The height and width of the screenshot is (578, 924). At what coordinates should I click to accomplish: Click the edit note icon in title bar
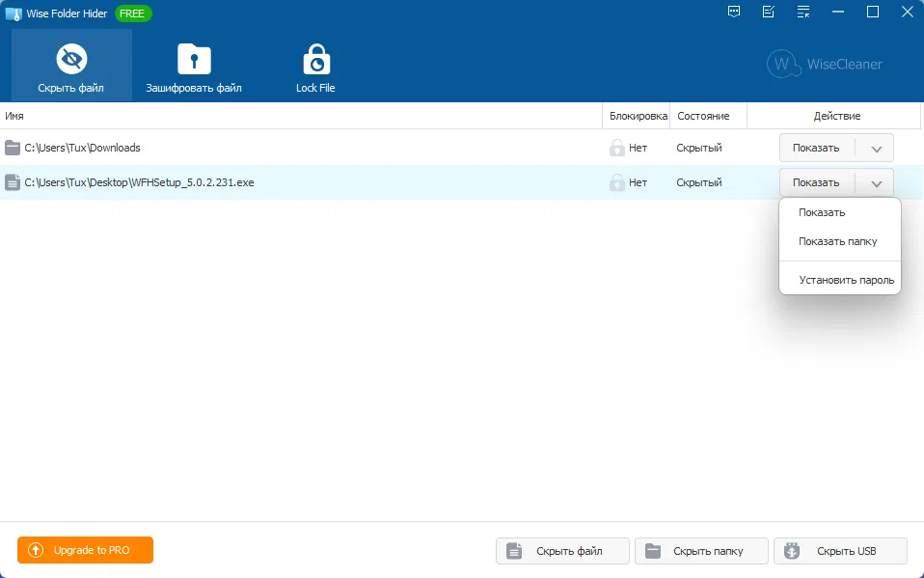(x=769, y=12)
